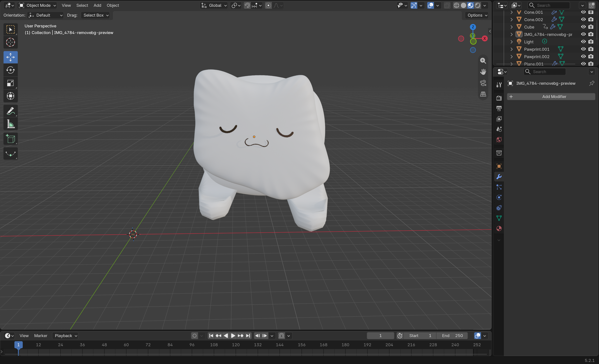Switch to rendered viewport shading
This screenshot has height=364, width=599.
click(478, 5)
